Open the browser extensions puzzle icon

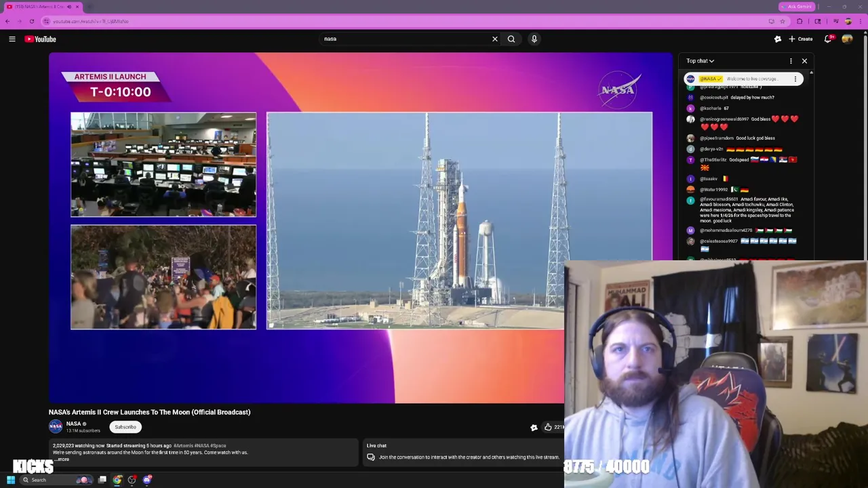coord(800,21)
